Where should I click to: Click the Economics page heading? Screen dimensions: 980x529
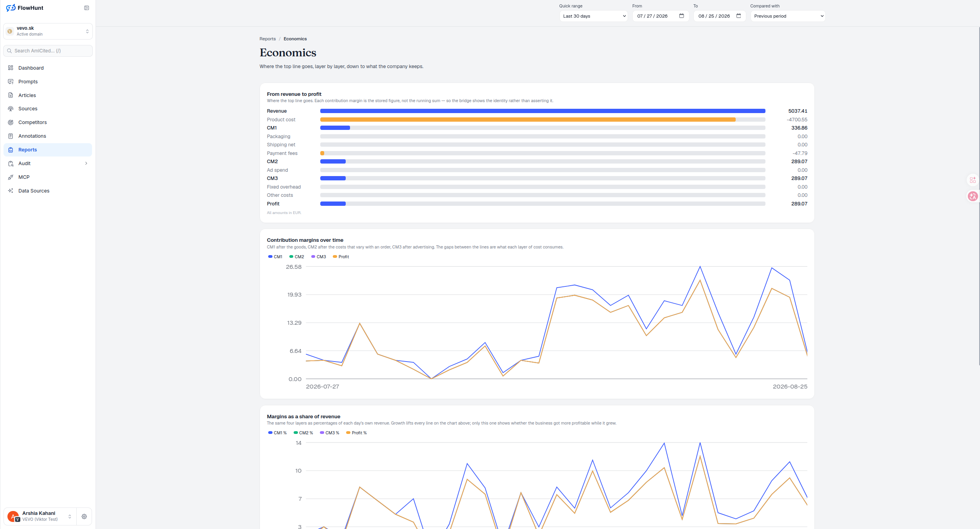288,53
